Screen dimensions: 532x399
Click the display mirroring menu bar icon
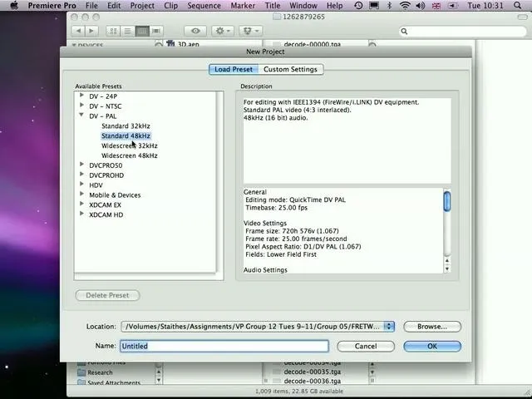(374, 6)
